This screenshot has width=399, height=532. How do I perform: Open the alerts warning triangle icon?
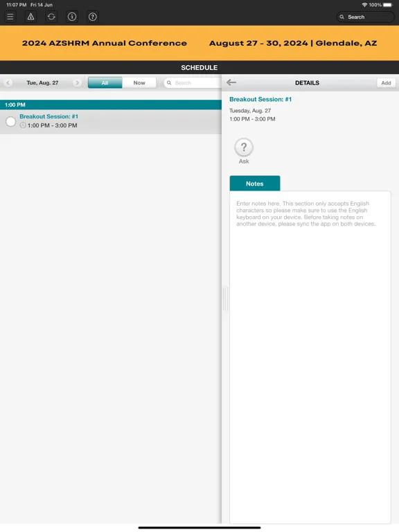31,17
